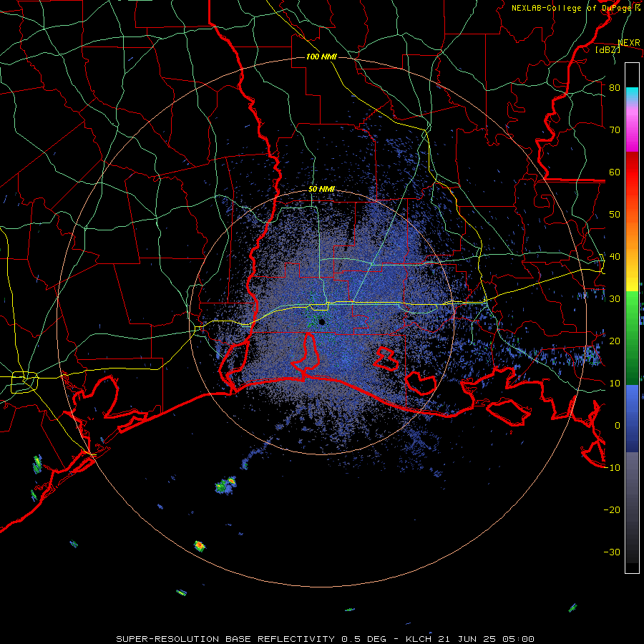Click the -30 value on the dBZ scale

point(612,552)
